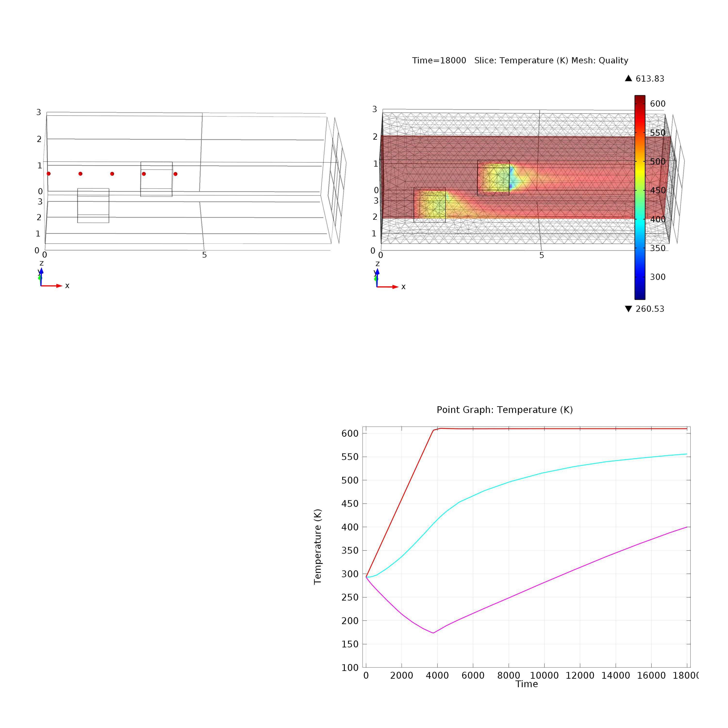Click the 600 tick on graph temperature axis
This screenshot has width=728, height=728.
tap(350, 433)
